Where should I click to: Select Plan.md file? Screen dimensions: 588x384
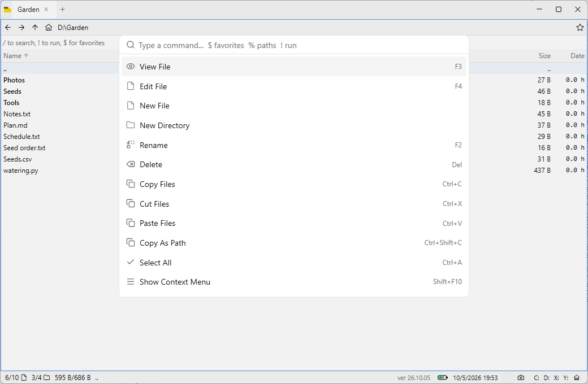tap(15, 125)
